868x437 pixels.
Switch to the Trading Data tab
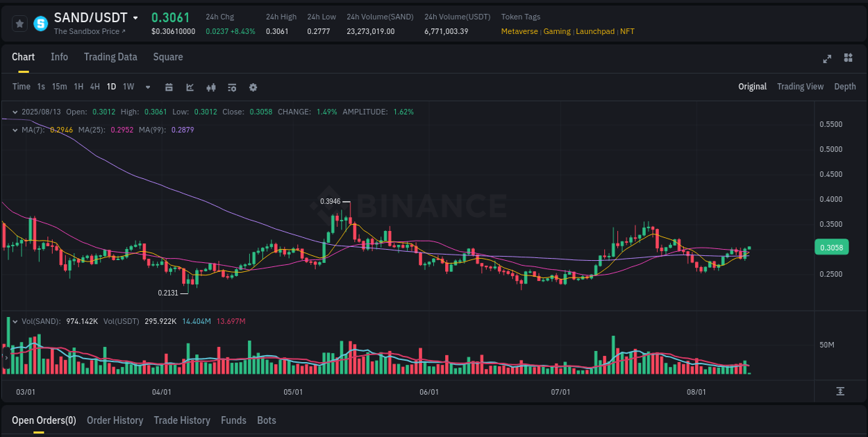point(110,57)
